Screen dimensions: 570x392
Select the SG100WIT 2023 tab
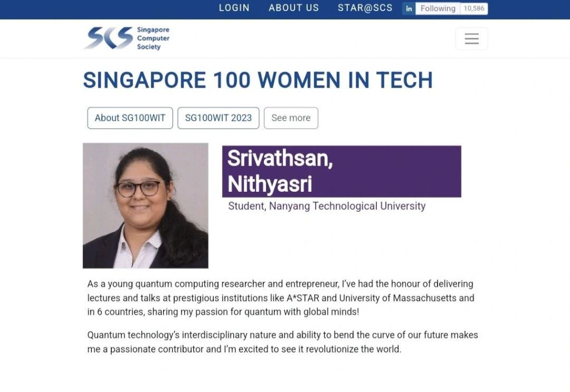click(218, 118)
